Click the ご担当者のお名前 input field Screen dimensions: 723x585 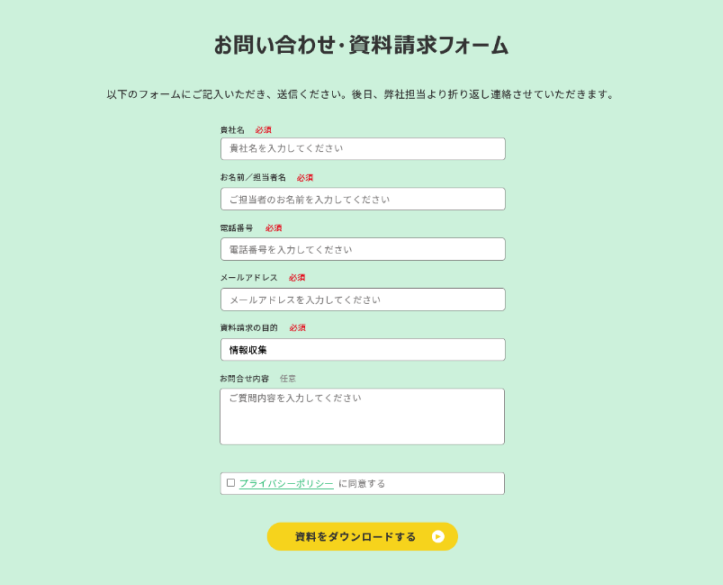362,199
